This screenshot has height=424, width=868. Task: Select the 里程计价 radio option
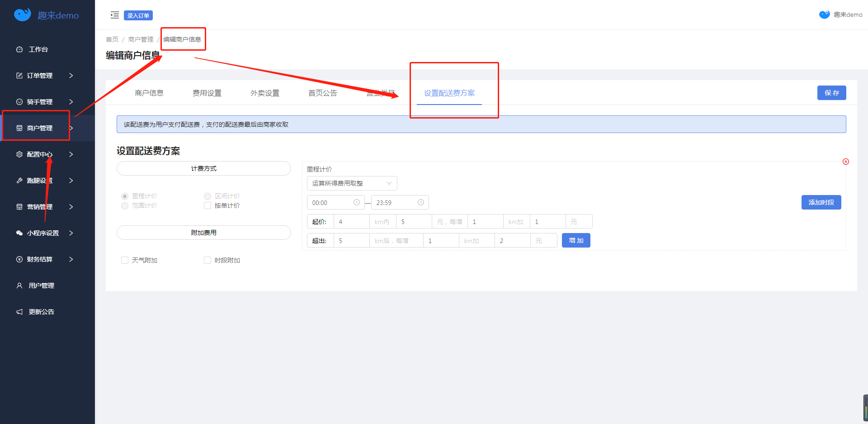coord(125,196)
